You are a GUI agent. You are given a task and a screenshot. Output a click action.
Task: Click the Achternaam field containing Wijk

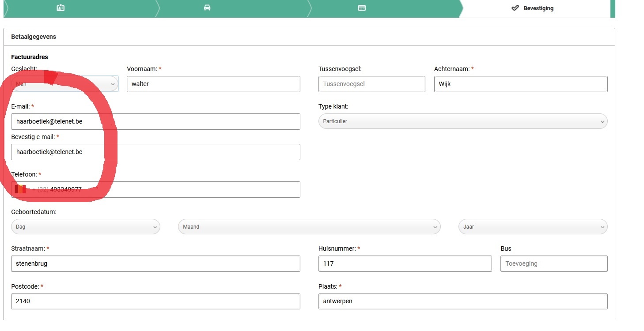click(520, 84)
